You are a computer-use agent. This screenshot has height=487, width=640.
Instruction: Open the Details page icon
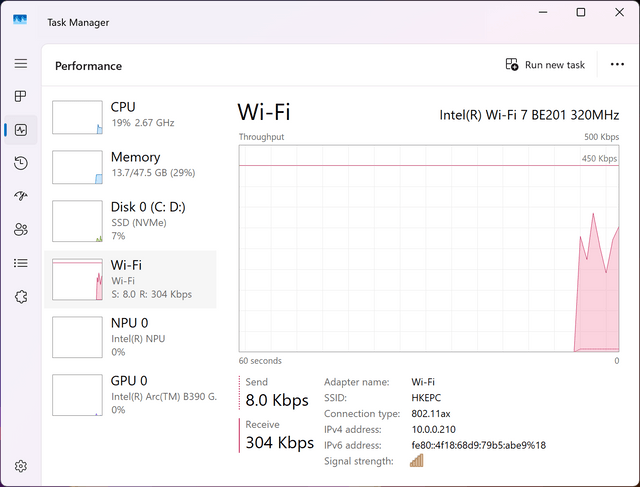tap(21, 263)
